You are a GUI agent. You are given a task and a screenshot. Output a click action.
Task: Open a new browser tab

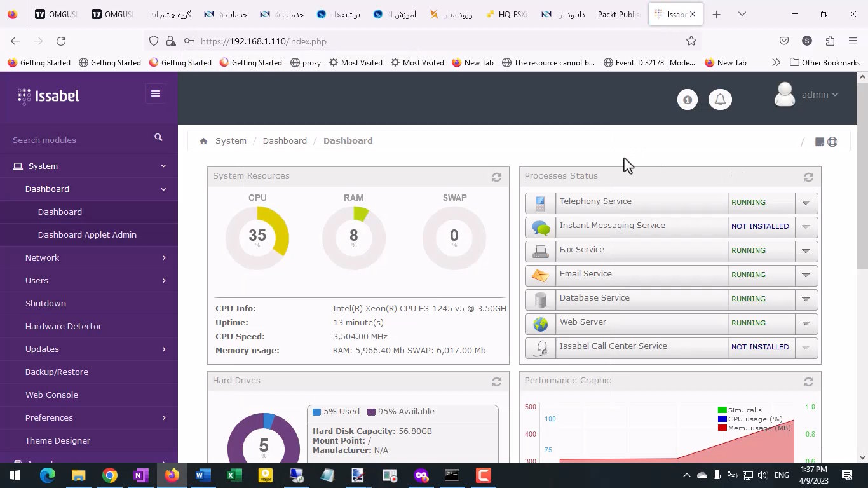click(x=716, y=14)
